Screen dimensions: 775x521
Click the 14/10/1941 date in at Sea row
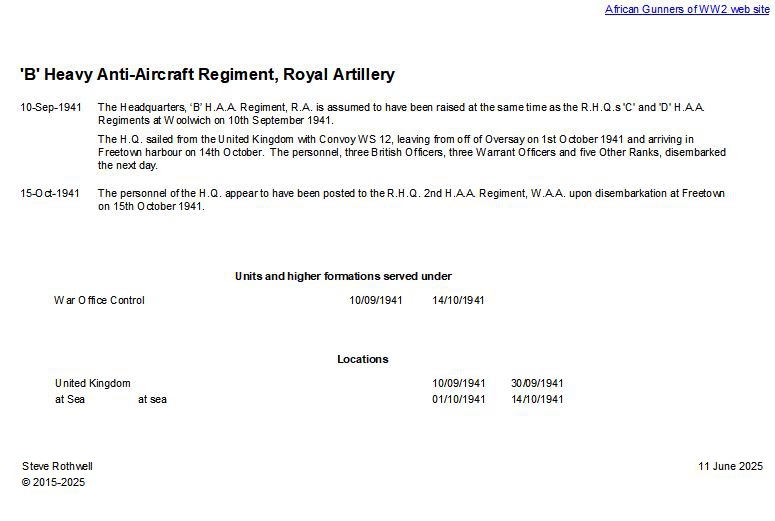[537, 399]
